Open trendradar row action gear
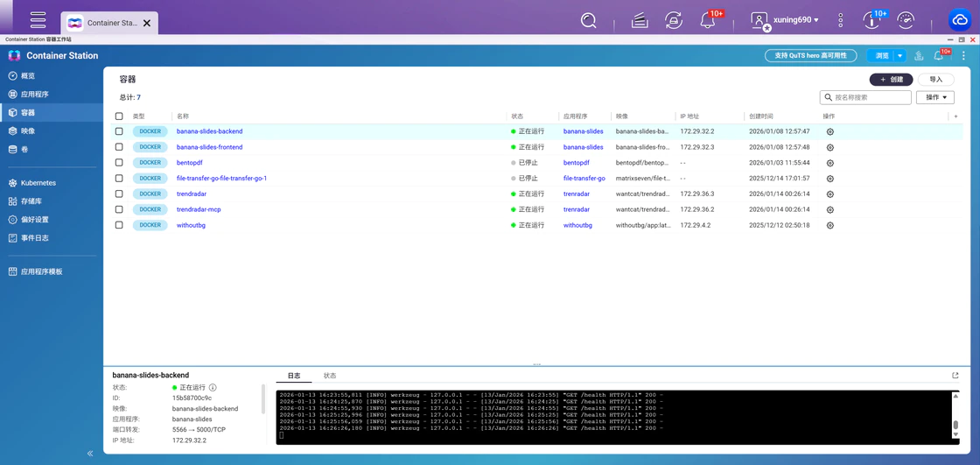This screenshot has height=465, width=980. [830, 194]
